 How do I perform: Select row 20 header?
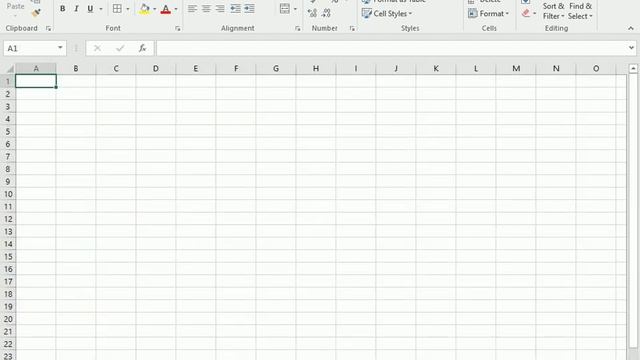tap(8, 319)
